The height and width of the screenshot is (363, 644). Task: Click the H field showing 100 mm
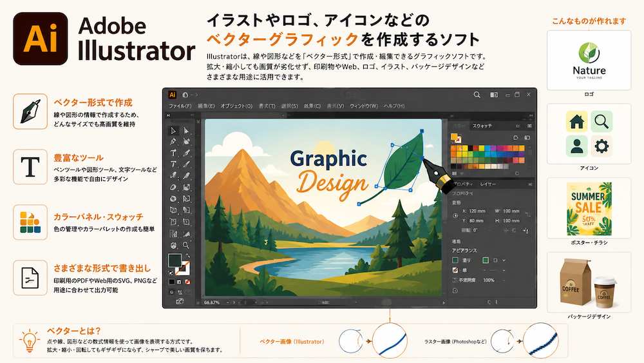click(x=511, y=221)
